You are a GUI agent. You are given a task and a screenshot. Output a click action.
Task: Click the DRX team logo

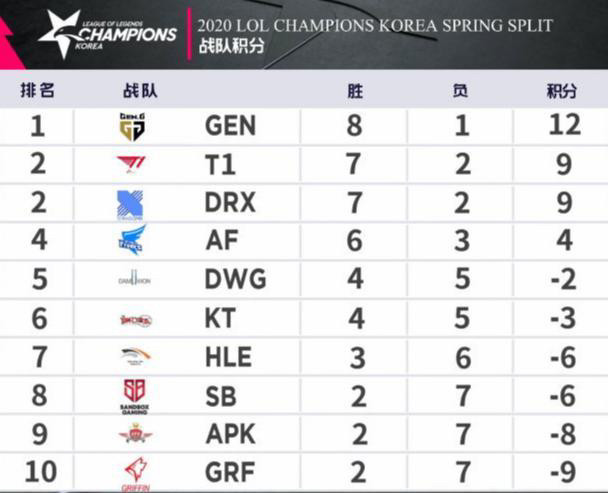[131, 202]
